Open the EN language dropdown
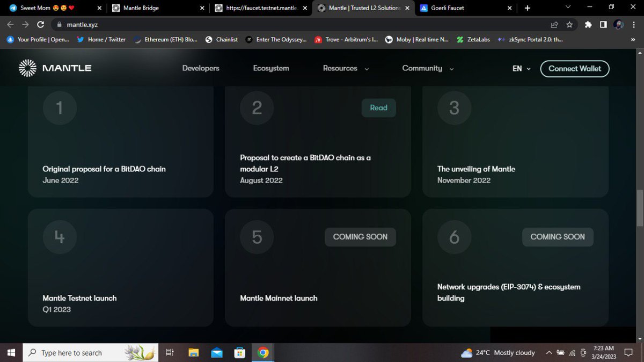 522,68
